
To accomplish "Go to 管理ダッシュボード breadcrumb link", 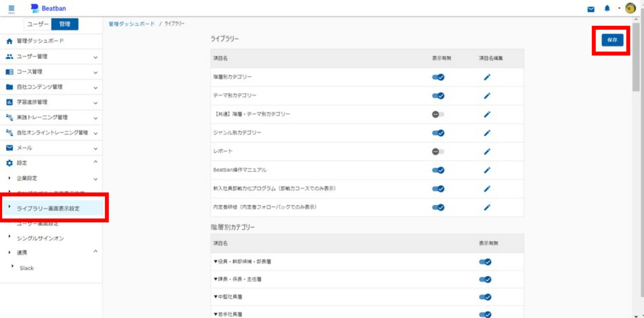I will click(x=132, y=24).
